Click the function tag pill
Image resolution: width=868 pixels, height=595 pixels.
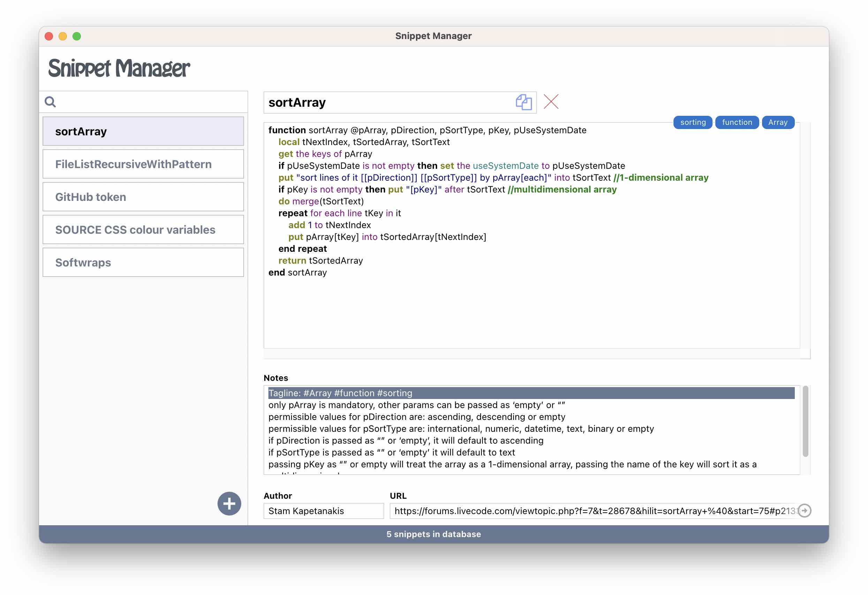(x=737, y=122)
